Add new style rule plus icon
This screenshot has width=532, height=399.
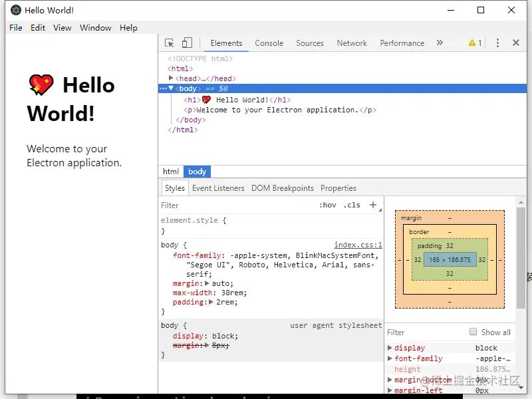(373, 205)
